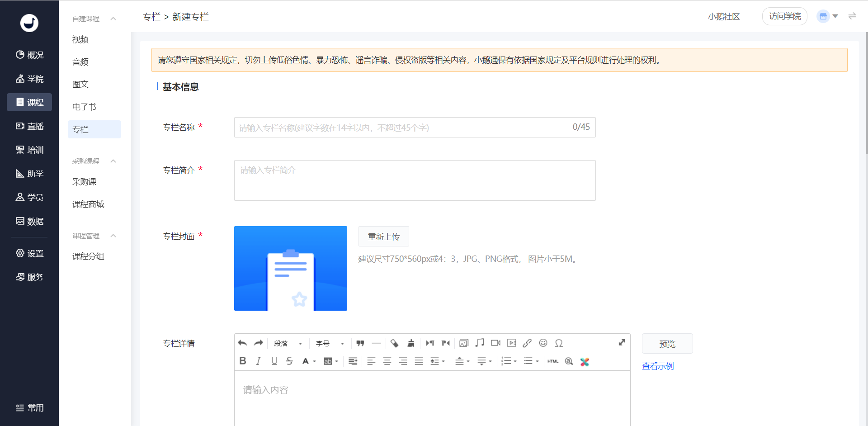
Task: Insert a blockquote in the editor
Action: tap(360, 343)
